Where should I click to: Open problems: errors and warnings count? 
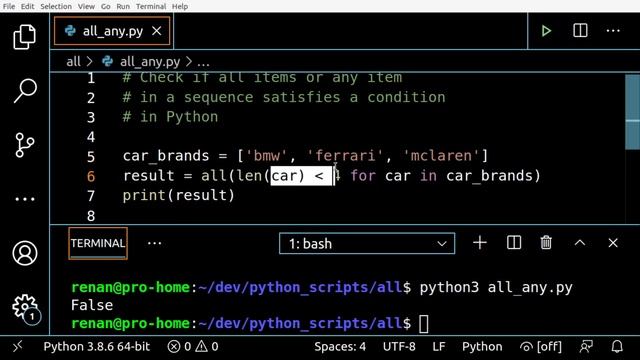tap(193, 347)
